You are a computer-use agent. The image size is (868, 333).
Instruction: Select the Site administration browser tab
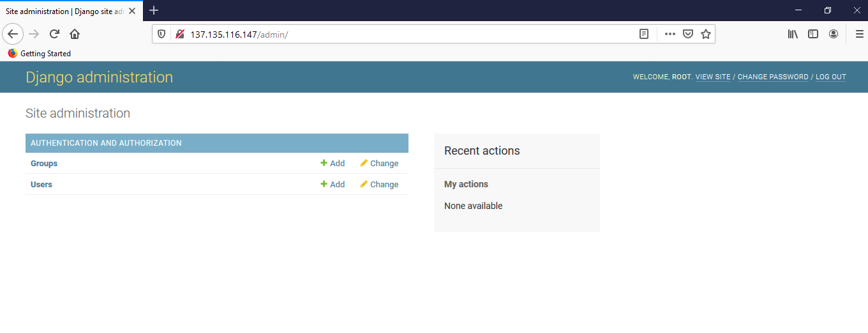tap(71, 11)
